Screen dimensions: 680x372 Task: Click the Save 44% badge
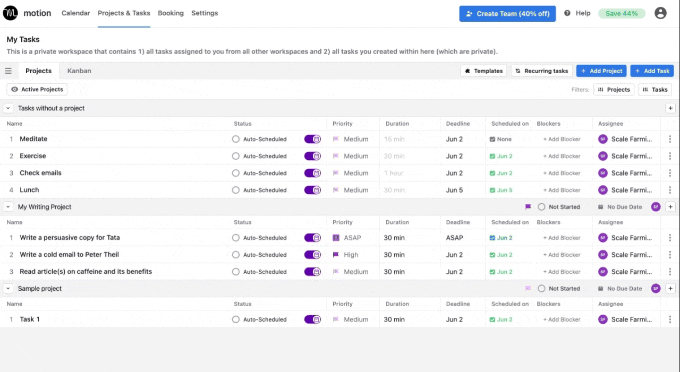[x=621, y=13]
